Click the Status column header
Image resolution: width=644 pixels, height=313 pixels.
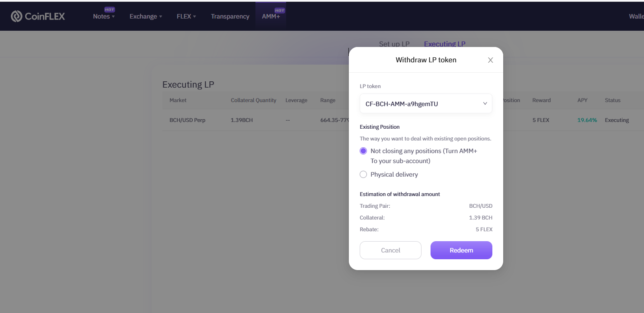coord(613,100)
